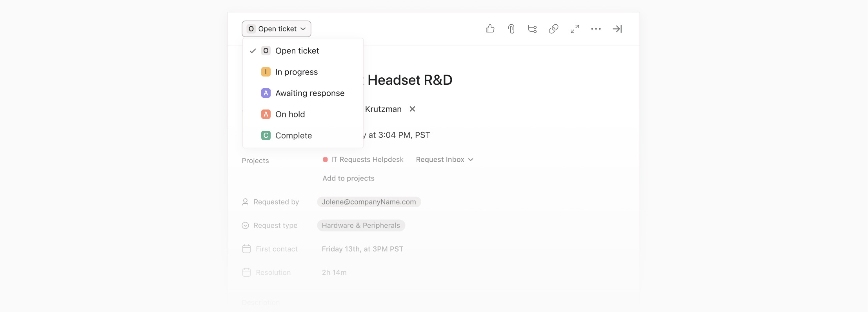The image size is (868, 312).
Task: Click the add subtask icon
Action: coord(532,29)
